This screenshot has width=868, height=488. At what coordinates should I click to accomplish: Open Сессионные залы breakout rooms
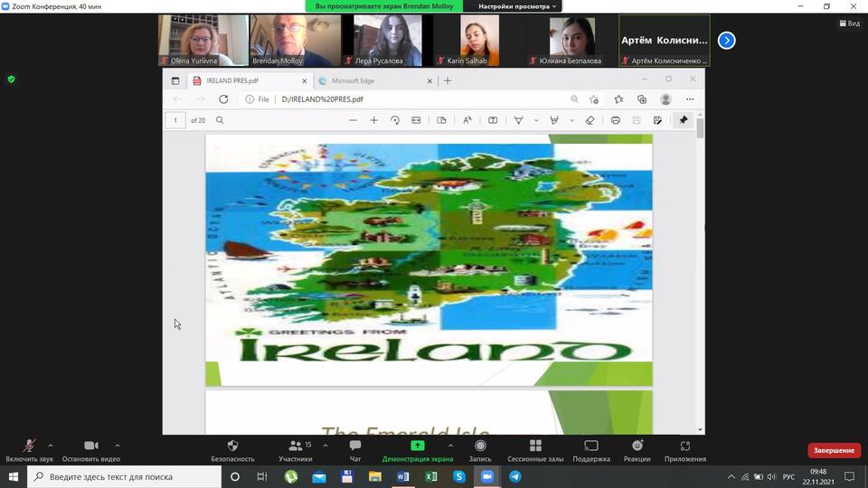pyautogui.click(x=535, y=450)
